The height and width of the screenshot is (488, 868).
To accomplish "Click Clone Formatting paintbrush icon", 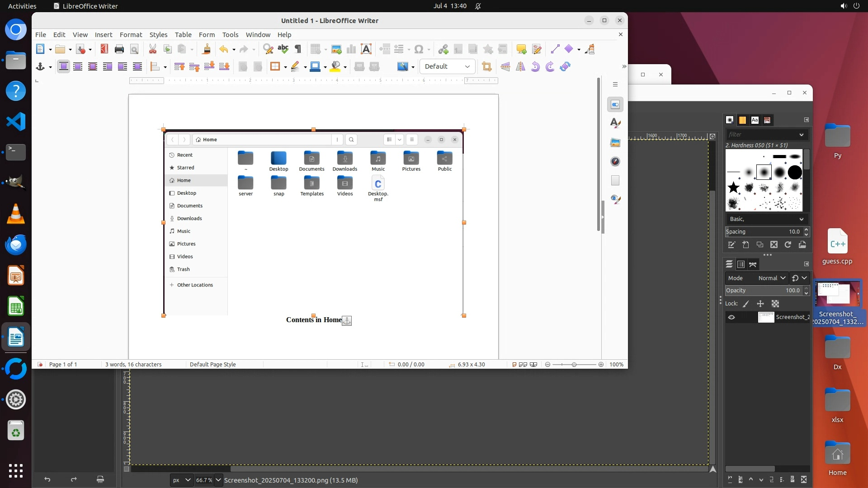I will [x=207, y=49].
